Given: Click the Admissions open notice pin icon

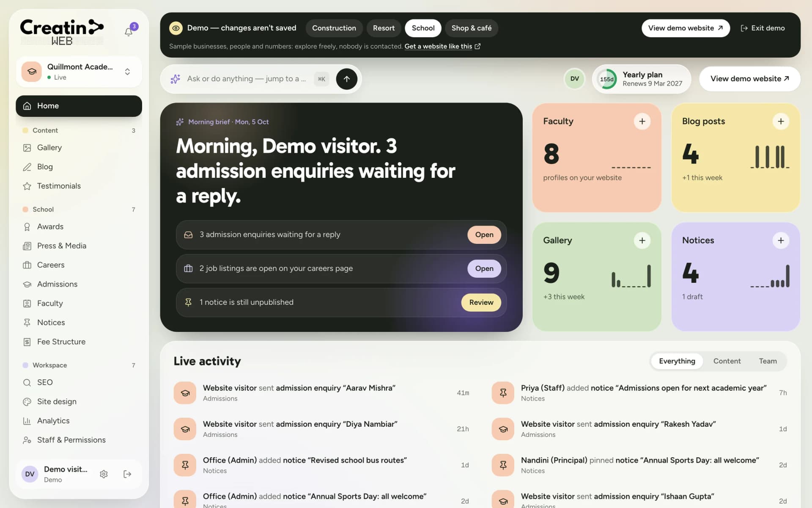Looking at the screenshot, I should click(x=503, y=393).
